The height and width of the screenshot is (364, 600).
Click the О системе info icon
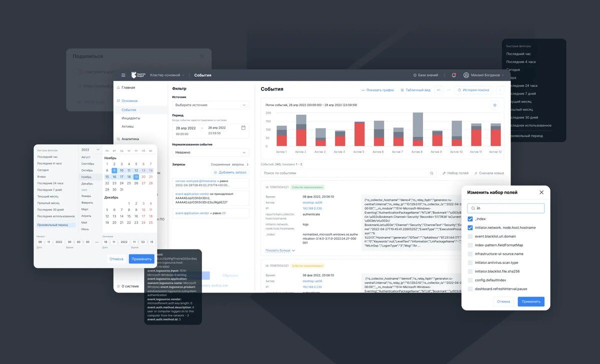pyautogui.click(x=118, y=286)
